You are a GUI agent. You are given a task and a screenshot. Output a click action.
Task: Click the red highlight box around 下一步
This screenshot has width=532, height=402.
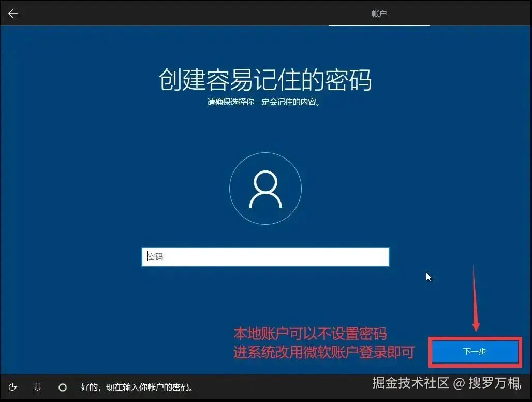(475, 337)
